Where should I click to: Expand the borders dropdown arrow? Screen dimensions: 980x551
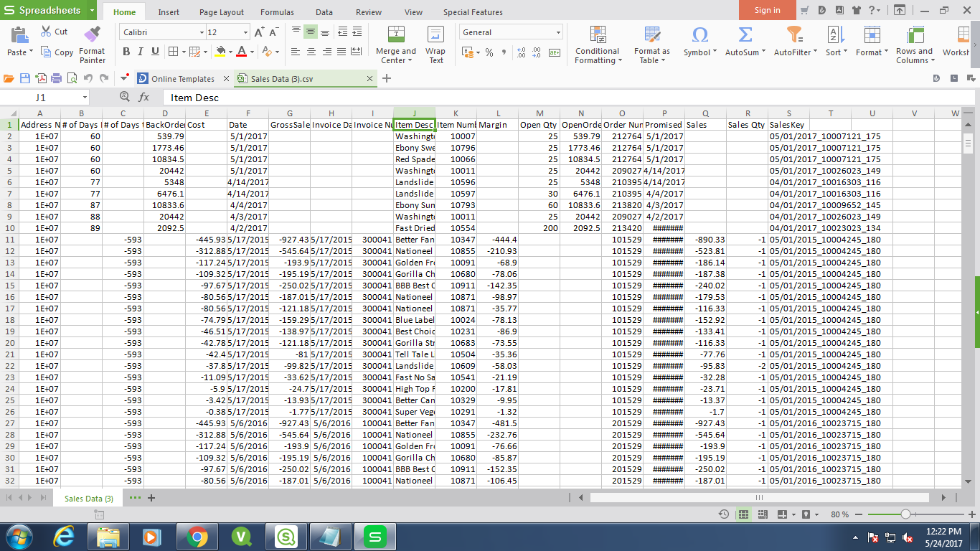[x=183, y=52]
